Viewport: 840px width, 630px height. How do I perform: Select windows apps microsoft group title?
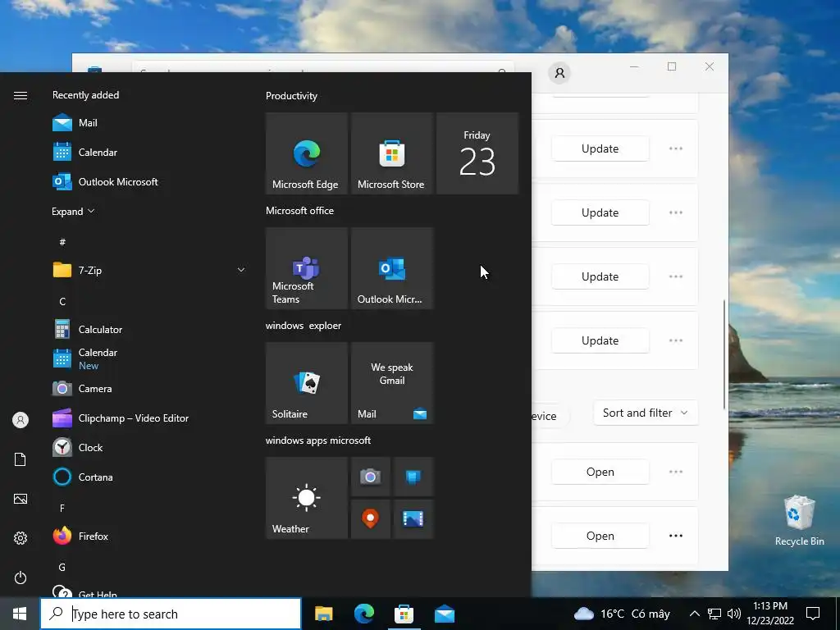pyautogui.click(x=318, y=441)
